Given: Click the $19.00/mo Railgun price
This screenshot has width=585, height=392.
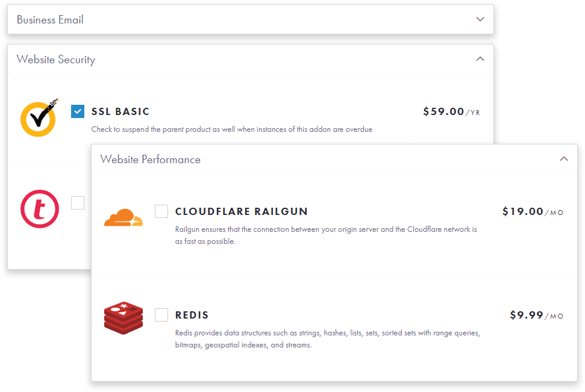Looking at the screenshot, I should pos(533,211).
